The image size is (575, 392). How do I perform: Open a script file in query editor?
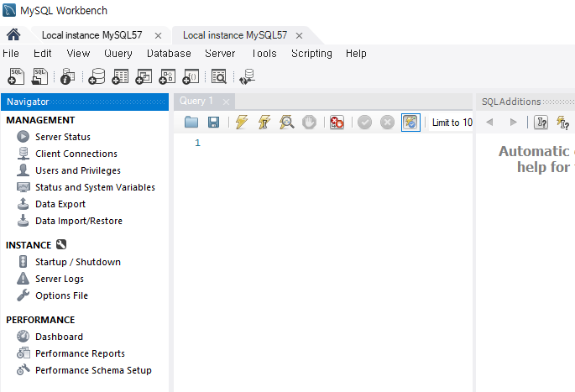(191, 122)
